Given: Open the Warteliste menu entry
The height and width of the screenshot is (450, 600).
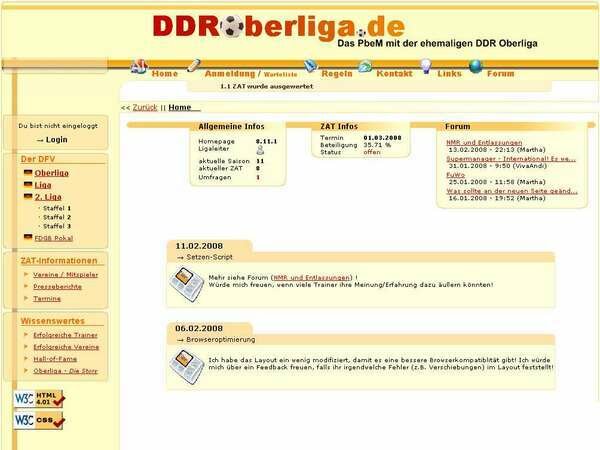Looking at the screenshot, I should pyautogui.click(x=280, y=74).
